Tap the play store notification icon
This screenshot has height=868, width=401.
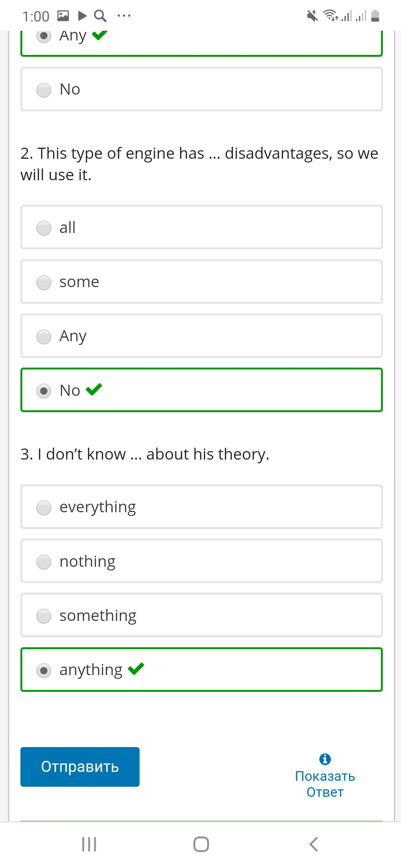(x=82, y=16)
